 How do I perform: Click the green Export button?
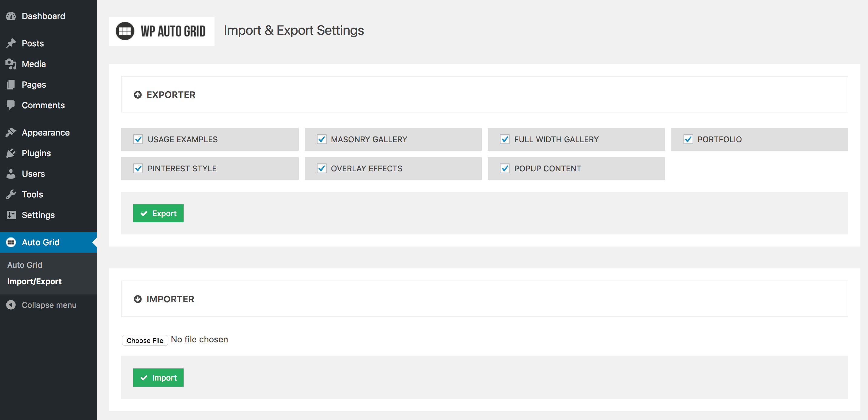pyautogui.click(x=158, y=213)
